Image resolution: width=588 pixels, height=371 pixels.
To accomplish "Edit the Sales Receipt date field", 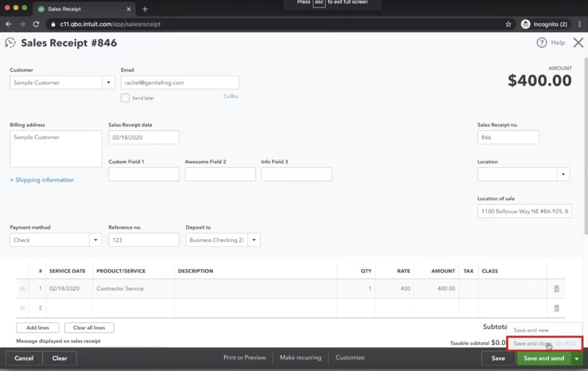I will click(x=144, y=137).
